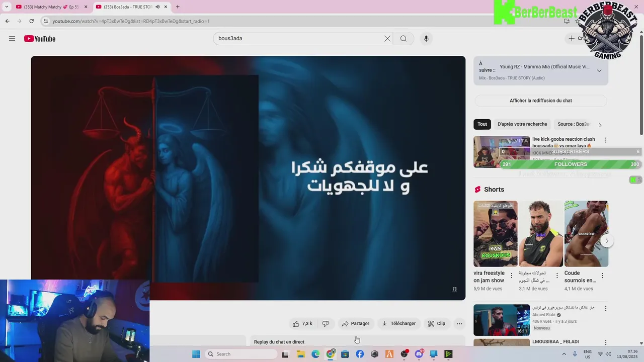Viewport: 644px width, 362px height.
Task: Open options for the LMOUSIBAA _ FBLADI video
Action: coord(606,343)
